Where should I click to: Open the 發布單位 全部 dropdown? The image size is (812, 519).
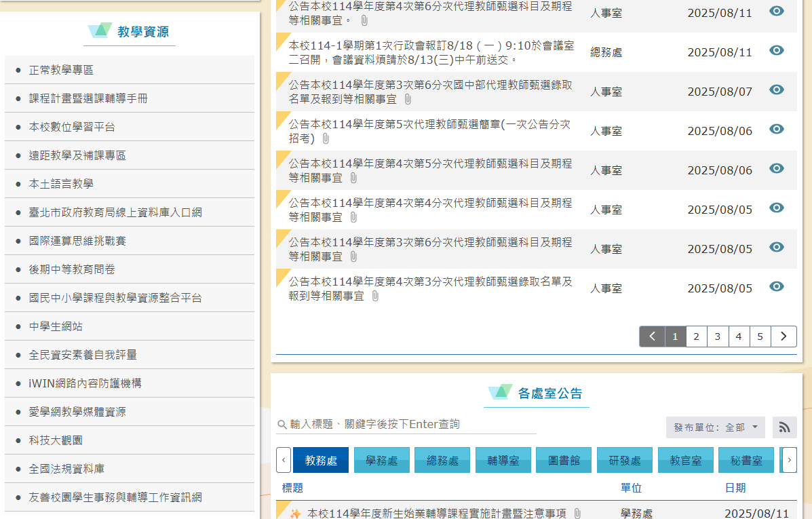click(715, 427)
